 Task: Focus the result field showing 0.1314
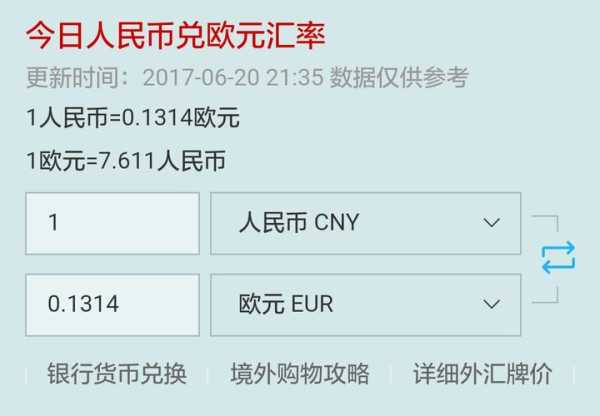pyautogui.click(x=112, y=305)
